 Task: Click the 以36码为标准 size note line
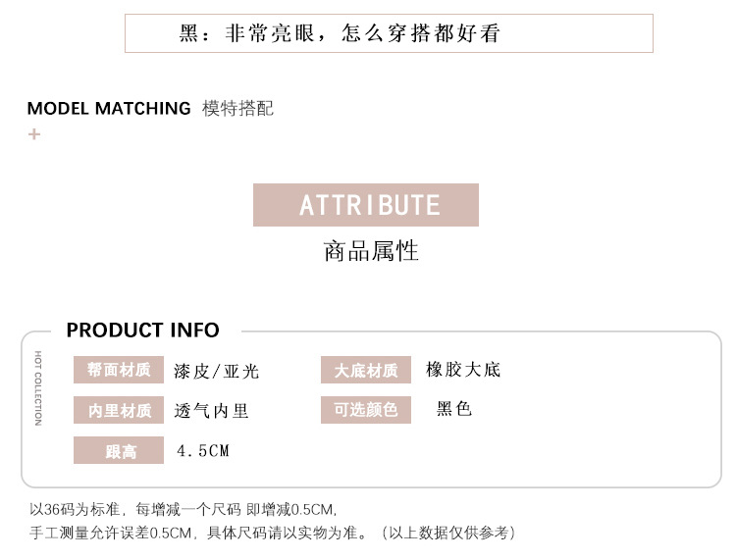click(x=184, y=510)
